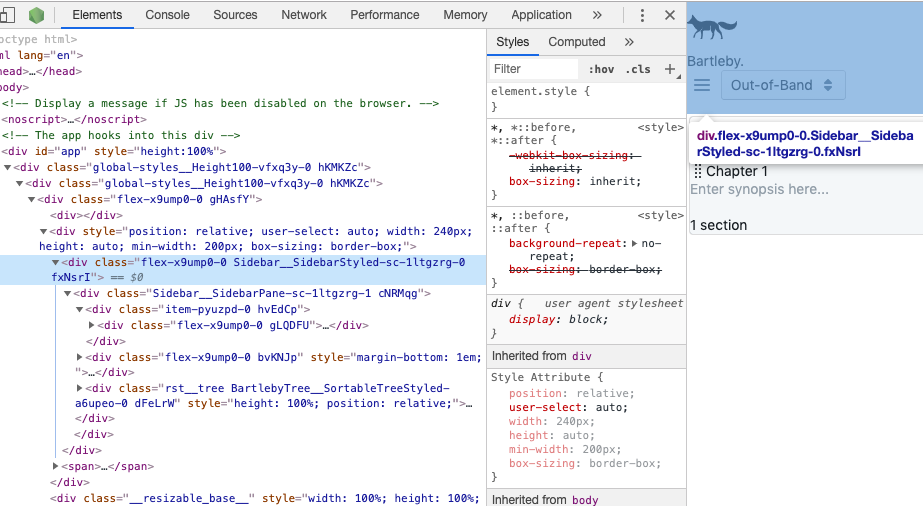Open the Network tab
This screenshot has height=506, width=923.
(304, 15)
